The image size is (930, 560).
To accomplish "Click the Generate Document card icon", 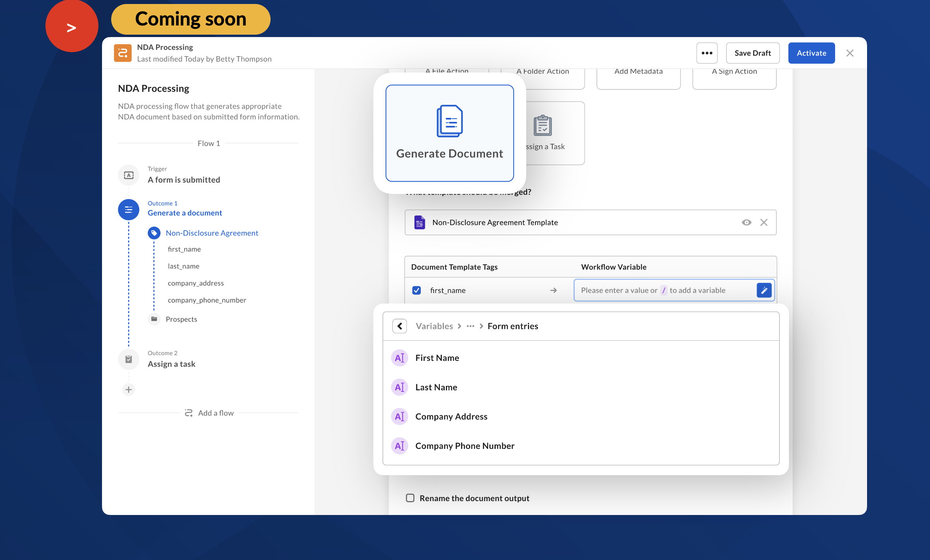I will click(x=449, y=121).
